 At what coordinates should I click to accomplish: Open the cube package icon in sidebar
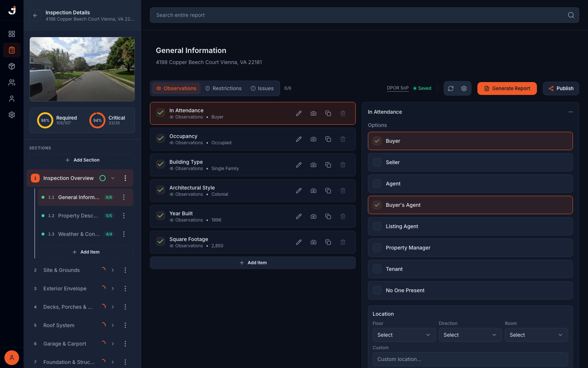12,66
